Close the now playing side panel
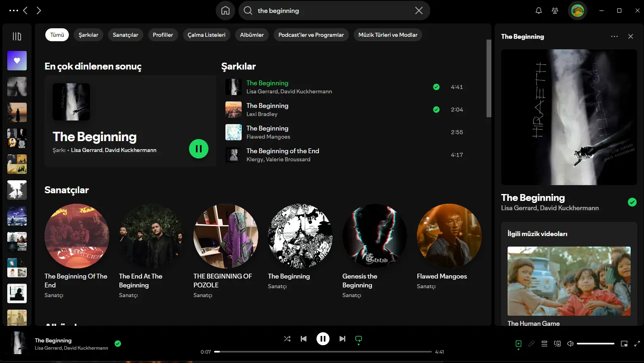The width and height of the screenshot is (644, 363). point(631,36)
